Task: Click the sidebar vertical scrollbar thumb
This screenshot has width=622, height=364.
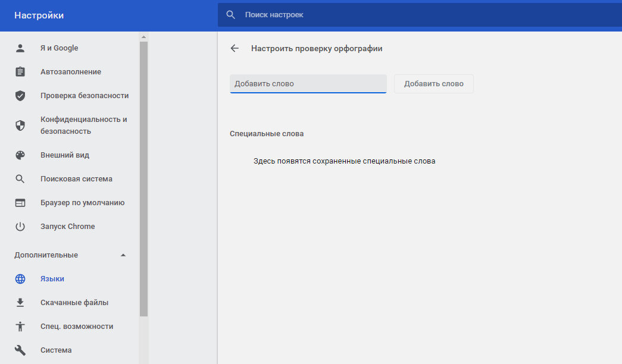Action: tap(143, 179)
